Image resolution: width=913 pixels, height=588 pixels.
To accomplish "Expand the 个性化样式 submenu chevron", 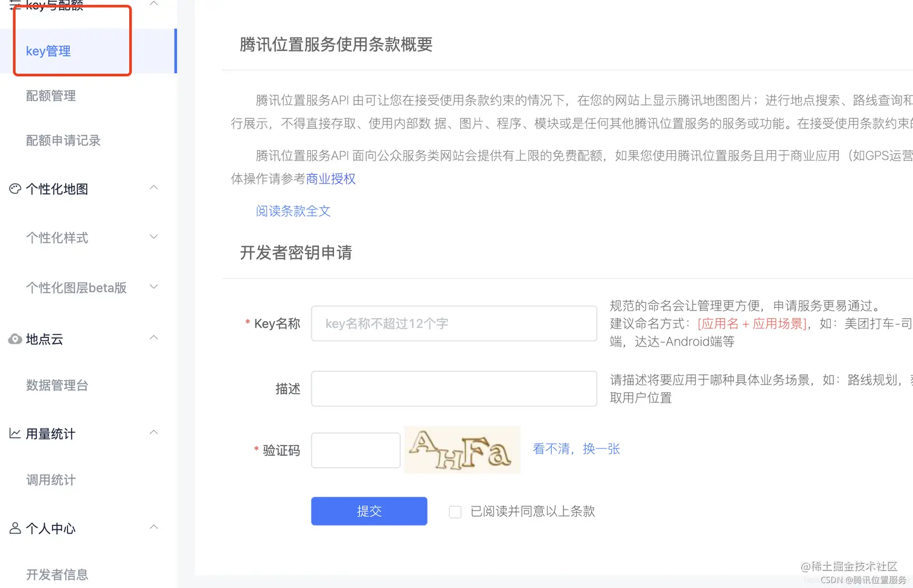I will [x=154, y=237].
